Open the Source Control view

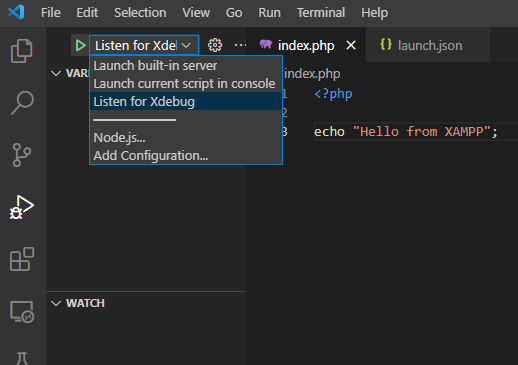coord(22,155)
